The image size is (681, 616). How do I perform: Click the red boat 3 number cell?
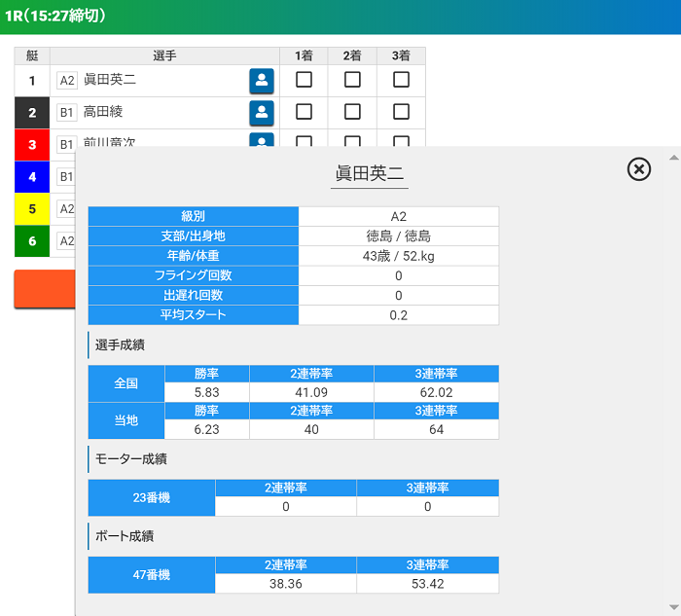coord(32,144)
